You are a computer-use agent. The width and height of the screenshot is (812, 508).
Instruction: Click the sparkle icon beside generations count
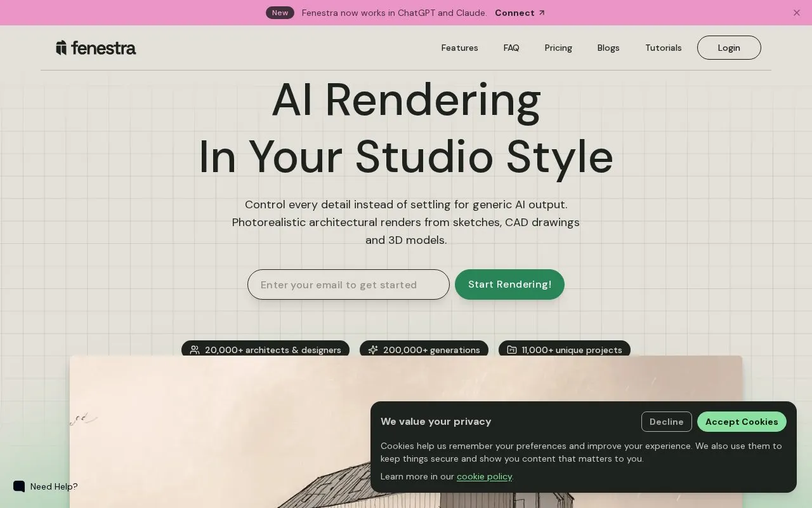(373, 350)
